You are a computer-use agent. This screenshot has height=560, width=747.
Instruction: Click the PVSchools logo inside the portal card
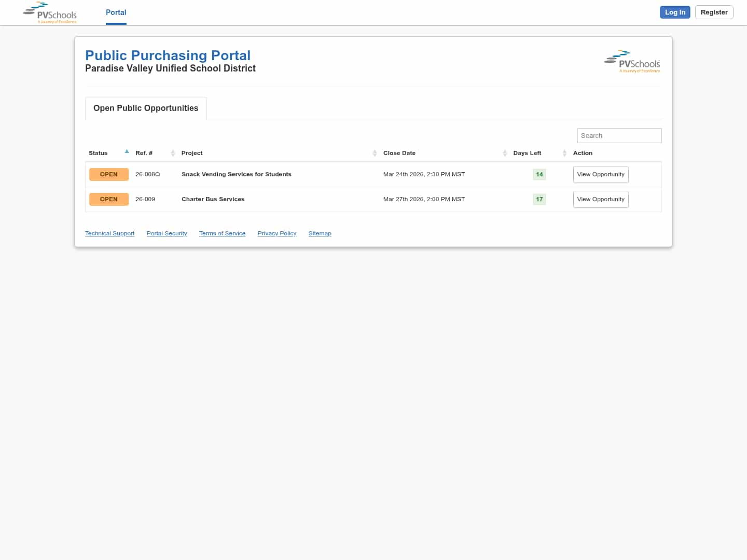point(632,62)
